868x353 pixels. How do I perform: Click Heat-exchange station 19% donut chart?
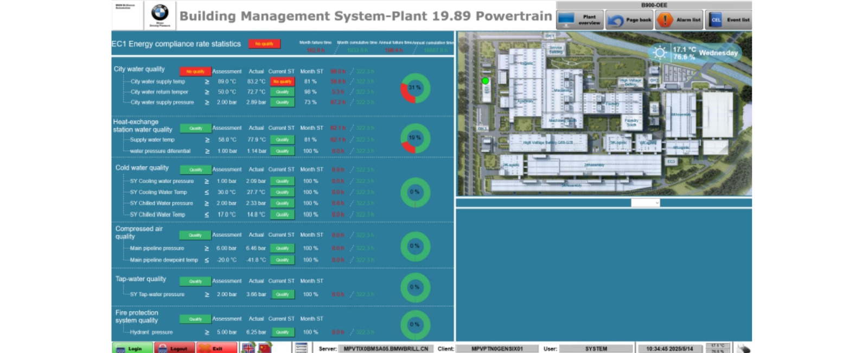click(415, 138)
